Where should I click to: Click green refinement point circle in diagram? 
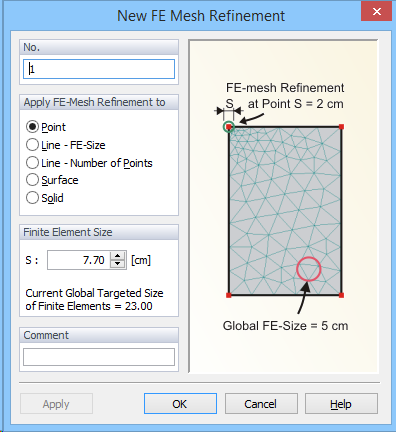[229, 127]
